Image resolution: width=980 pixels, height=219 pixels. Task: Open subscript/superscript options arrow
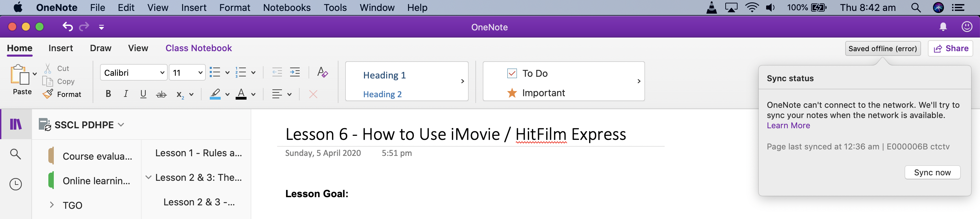click(191, 94)
